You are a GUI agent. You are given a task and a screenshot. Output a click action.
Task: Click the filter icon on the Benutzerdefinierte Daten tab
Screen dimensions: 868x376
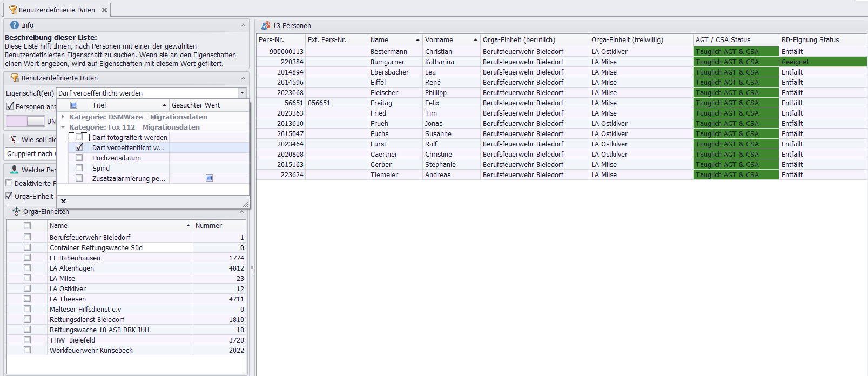tap(13, 10)
